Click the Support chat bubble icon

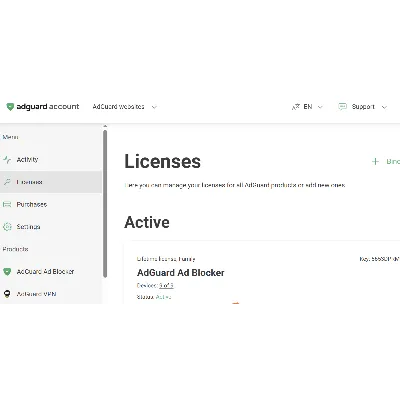[342, 107]
